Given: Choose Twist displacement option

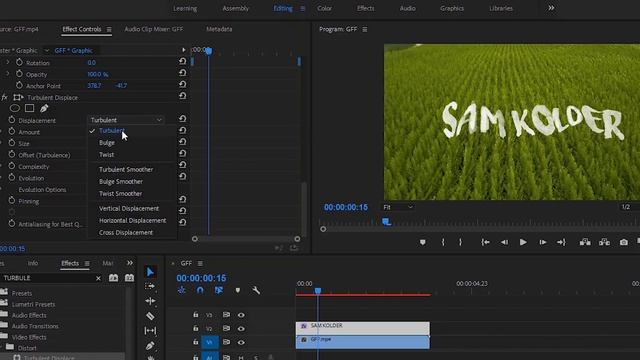Looking at the screenshot, I should point(106,155).
